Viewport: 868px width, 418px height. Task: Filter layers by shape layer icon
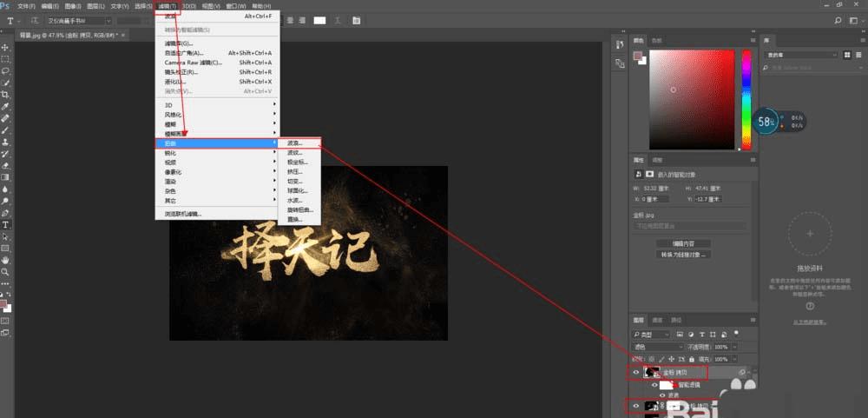click(713, 335)
